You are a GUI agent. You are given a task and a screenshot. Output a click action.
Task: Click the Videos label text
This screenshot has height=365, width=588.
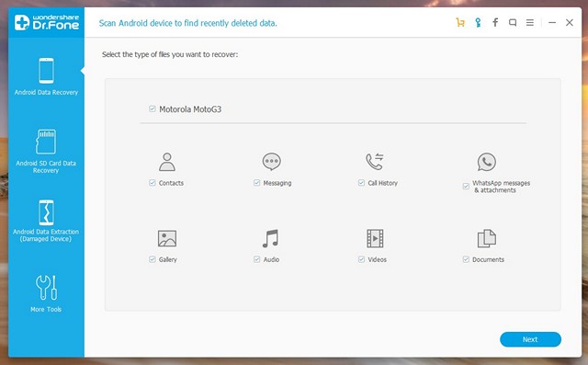tap(377, 259)
